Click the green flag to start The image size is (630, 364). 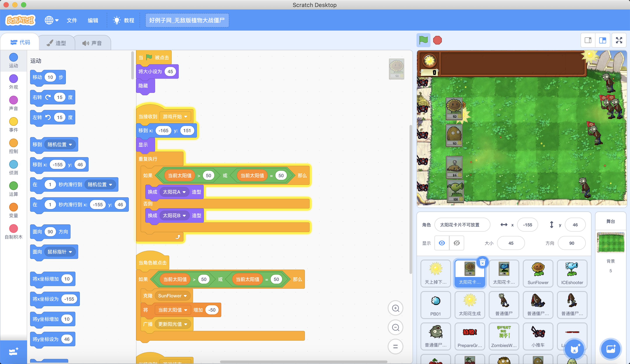pos(423,40)
